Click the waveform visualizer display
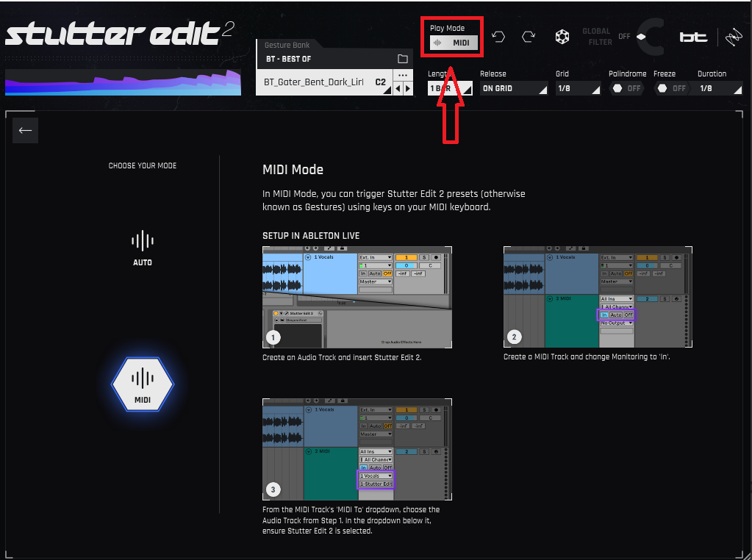Viewport: 752px width, 560px height. point(123,82)
